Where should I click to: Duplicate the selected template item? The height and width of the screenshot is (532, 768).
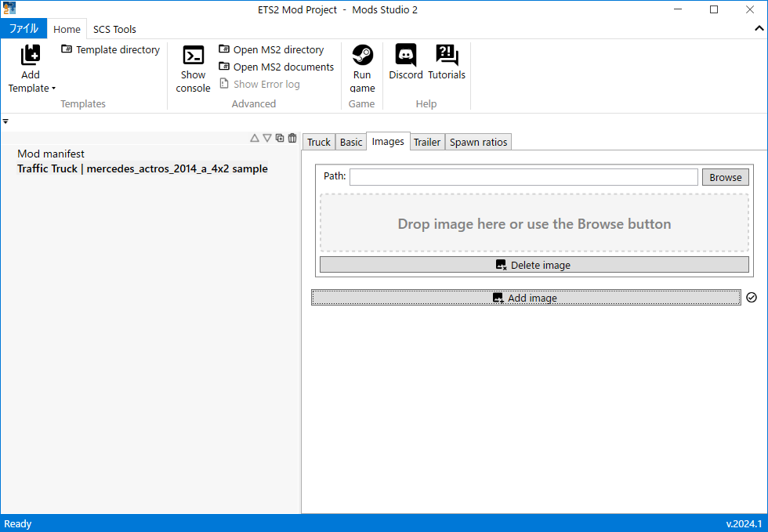pos(280,138)
